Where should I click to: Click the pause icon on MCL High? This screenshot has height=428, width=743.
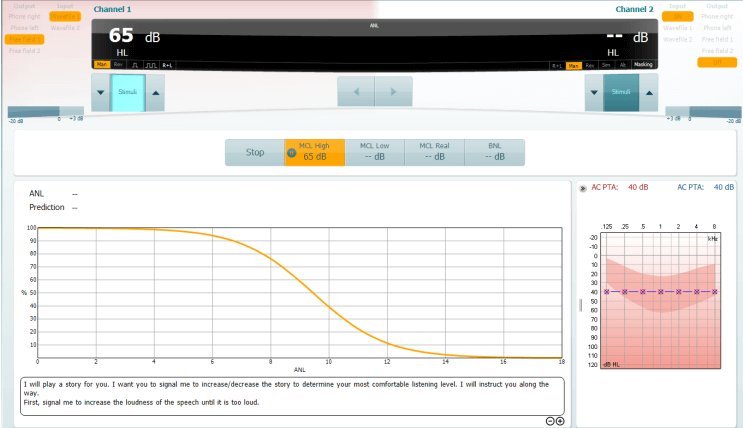pos(292,153)
